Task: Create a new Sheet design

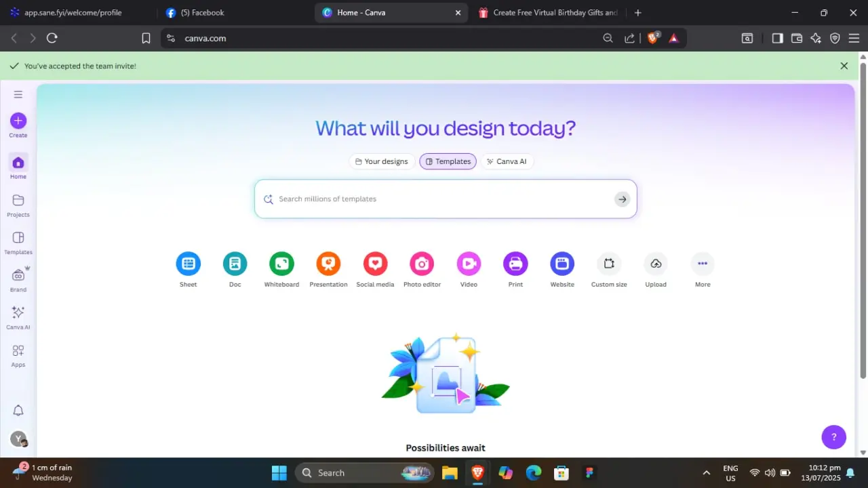Action: [189, 270]
